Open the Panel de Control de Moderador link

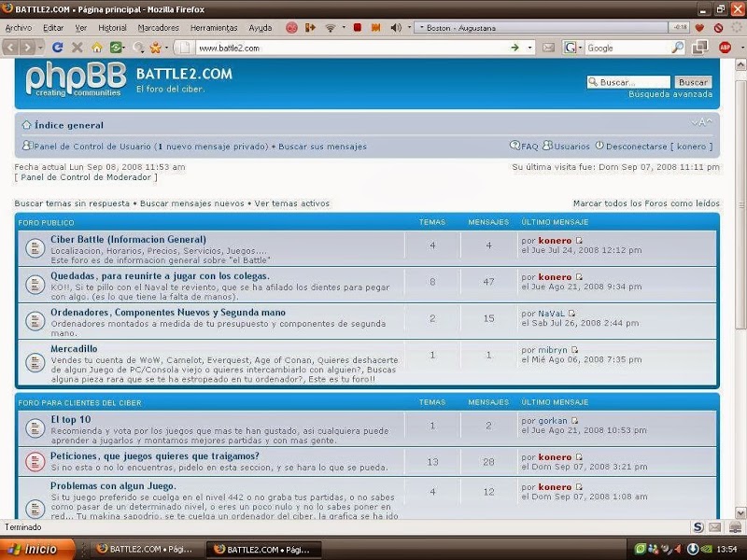coord(86,177)
